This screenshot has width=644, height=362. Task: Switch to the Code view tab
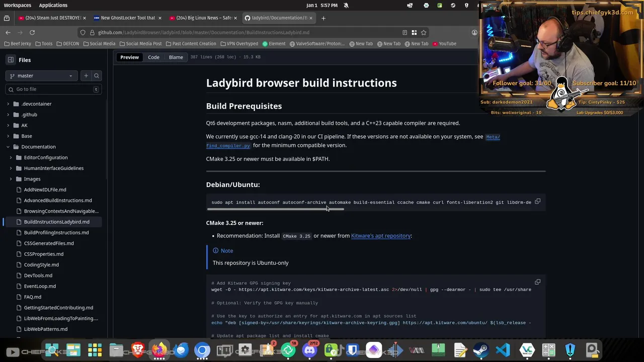pos(153,57)
